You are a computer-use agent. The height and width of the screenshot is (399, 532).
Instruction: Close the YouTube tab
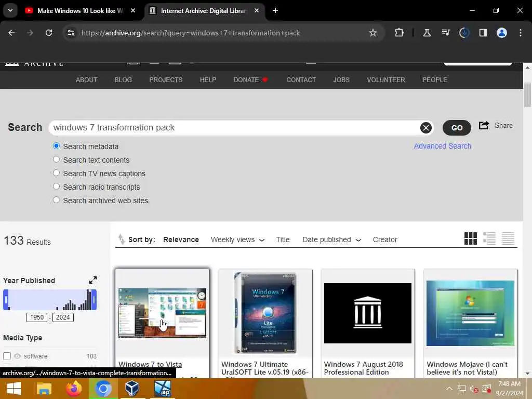click(x=133, y=10)
